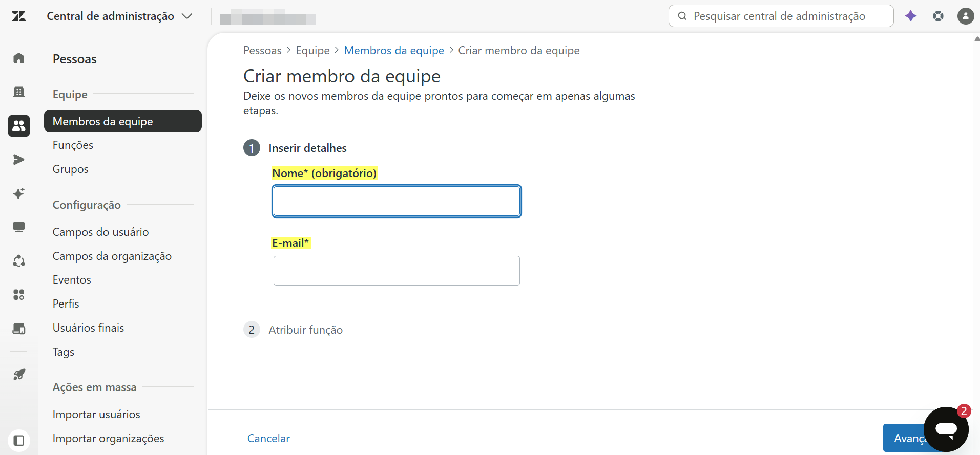Image resolution: width=980 pixels, height=455 pixels.
Task: Select the People icon in sidebar
Action: pos(19,126)
